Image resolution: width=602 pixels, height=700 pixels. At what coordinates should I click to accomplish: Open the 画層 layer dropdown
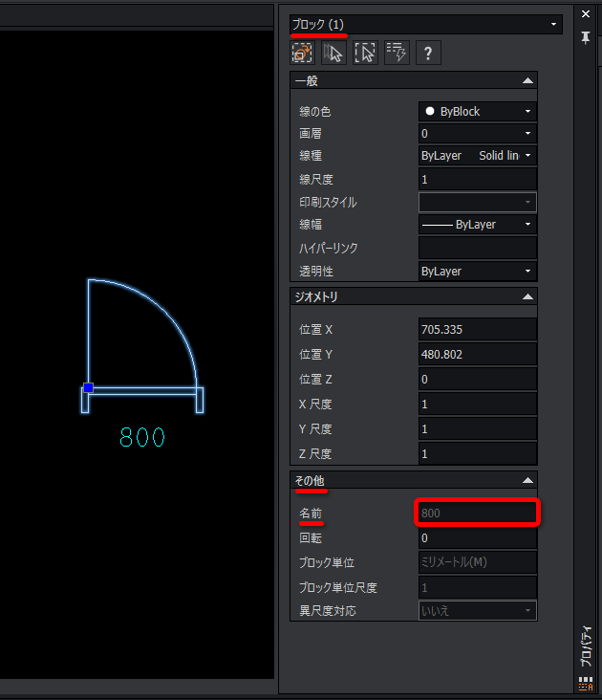coord(478,134)
